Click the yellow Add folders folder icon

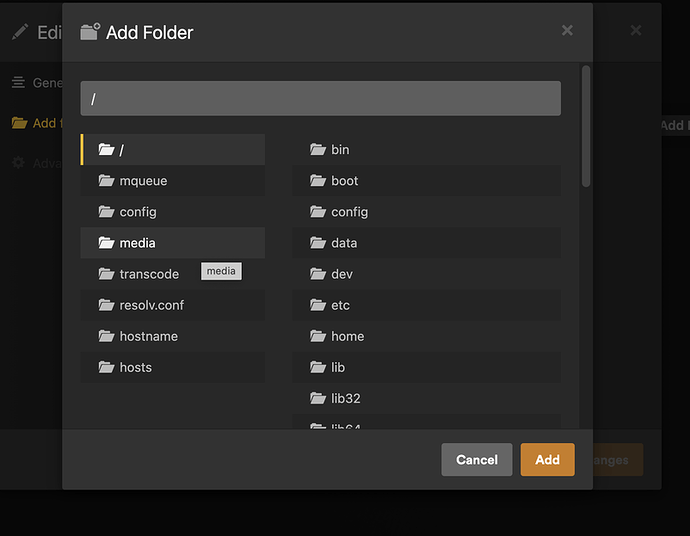(x=19, y=123)
